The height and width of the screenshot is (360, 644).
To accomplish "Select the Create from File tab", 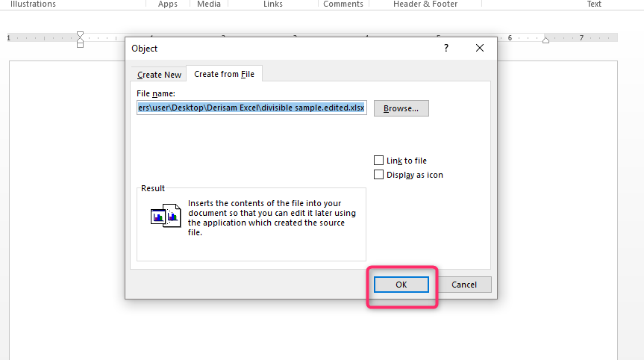I will point(225,74).
